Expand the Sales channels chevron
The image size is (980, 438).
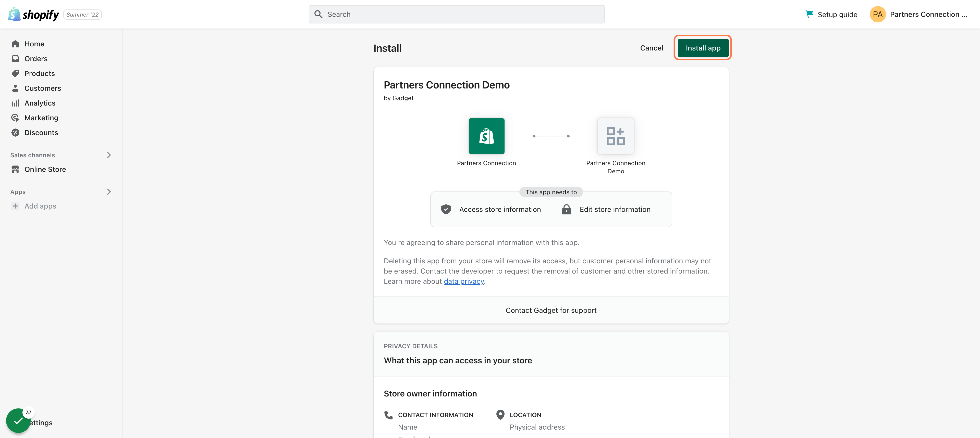109,155
